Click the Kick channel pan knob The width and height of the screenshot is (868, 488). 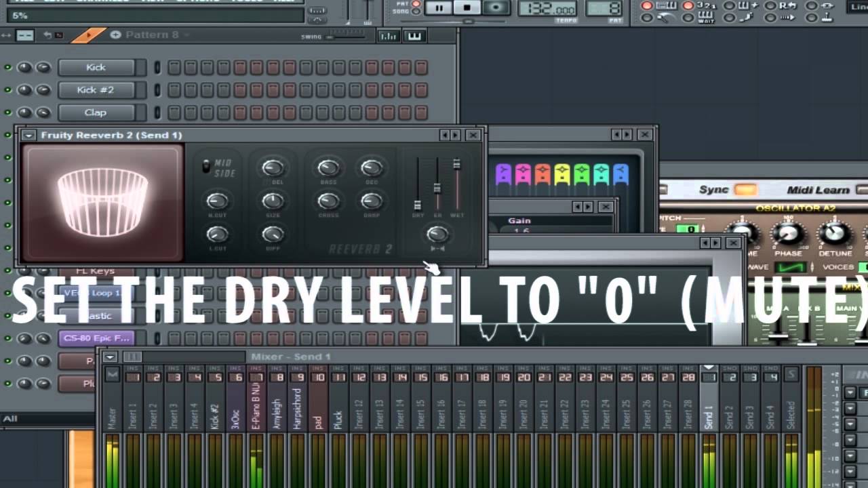coord(24,67)
